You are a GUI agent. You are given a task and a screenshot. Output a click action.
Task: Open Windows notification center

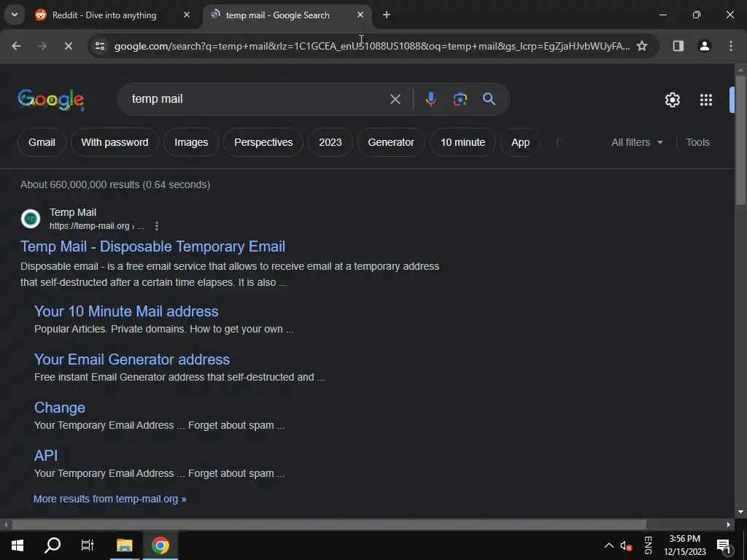pyautogui.click(x=724, y=545)
